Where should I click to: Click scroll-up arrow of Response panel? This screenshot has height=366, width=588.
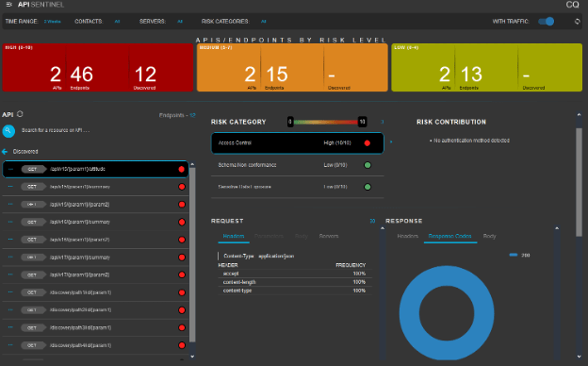pyautogui.click(x=557, y=228)
